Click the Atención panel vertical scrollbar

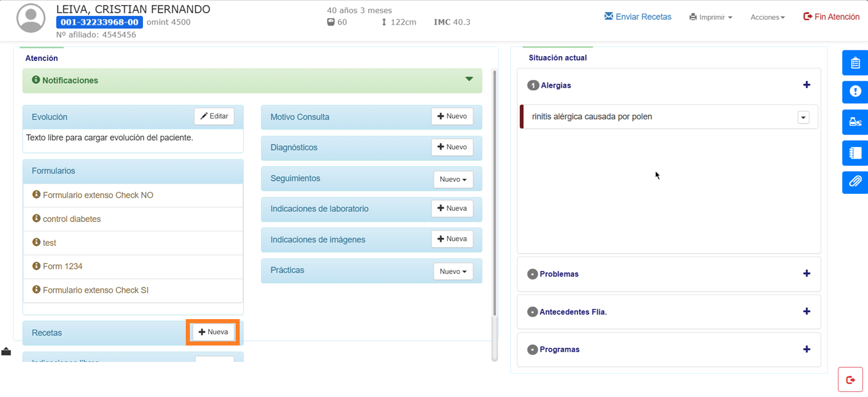point(495,193)
